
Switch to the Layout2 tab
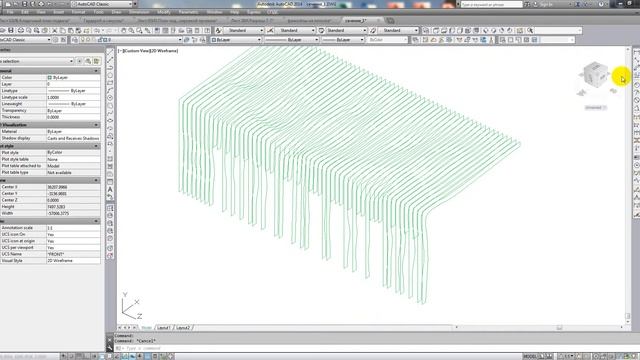coord(183,328)
